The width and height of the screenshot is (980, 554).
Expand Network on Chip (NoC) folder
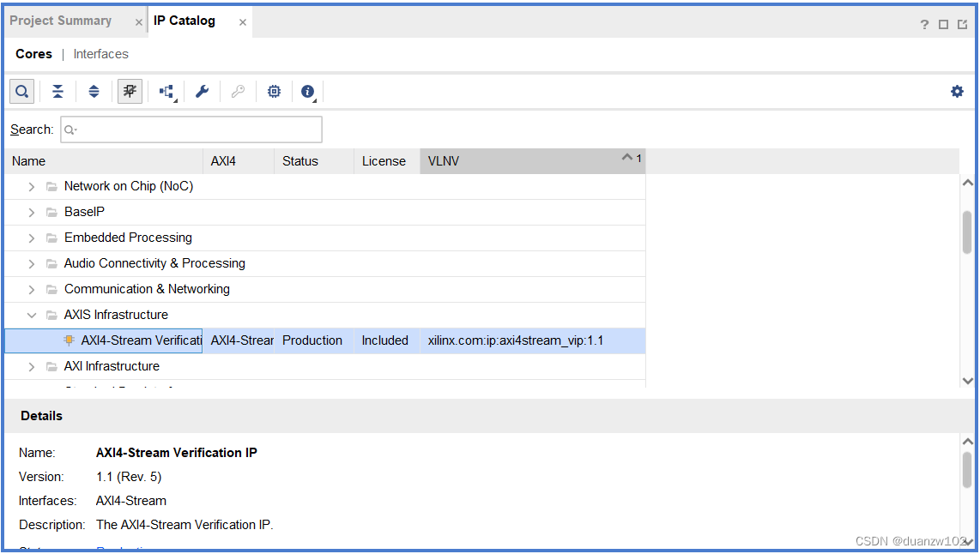pyautogui.click(x=31, y=187)
